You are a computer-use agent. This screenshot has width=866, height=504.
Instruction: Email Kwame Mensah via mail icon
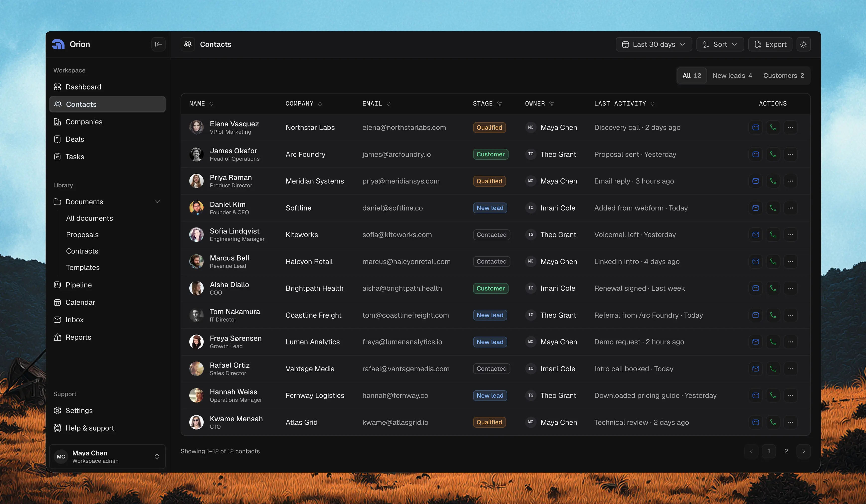click(x=755, y=422)
